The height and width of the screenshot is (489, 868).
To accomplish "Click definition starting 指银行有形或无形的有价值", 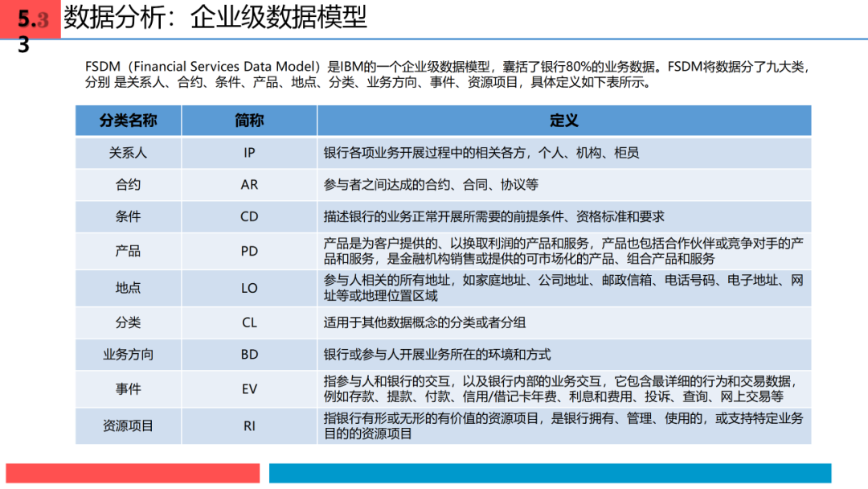I will click(x=563, y=426).
